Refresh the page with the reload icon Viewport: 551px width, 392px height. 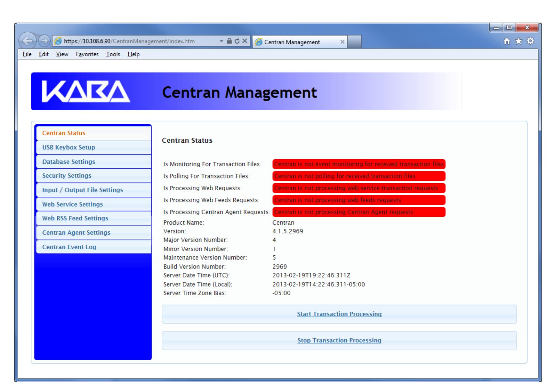click(x=237, y=41)
